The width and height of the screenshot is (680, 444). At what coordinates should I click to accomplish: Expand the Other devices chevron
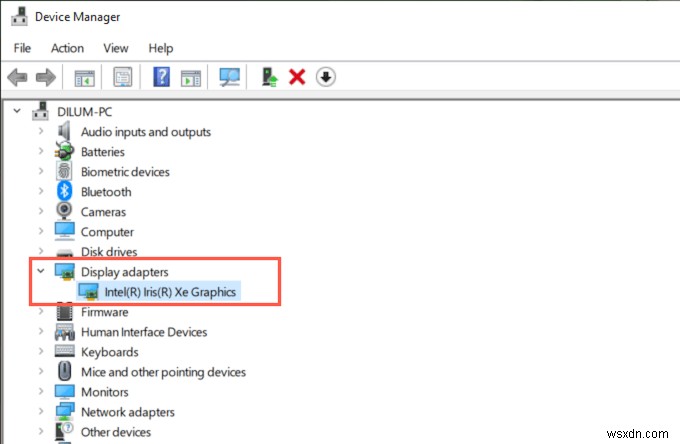(x=41, y=431)
